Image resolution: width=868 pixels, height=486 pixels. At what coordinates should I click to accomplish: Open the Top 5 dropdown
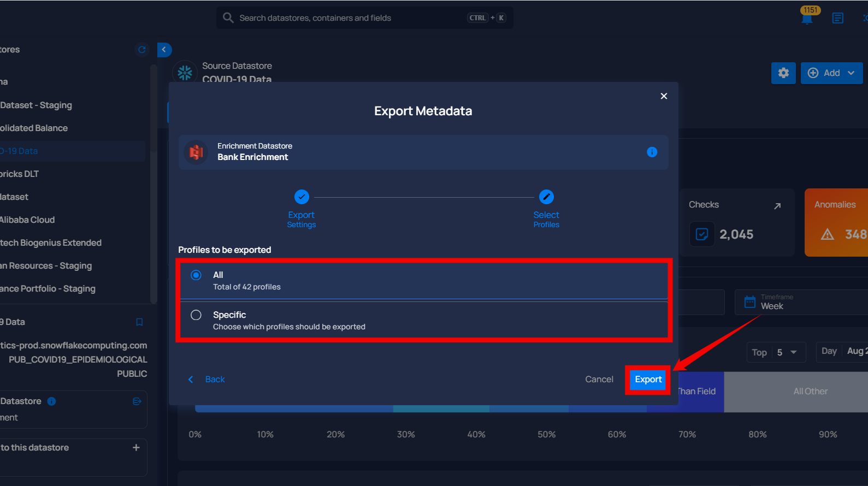(x=776, y=353)
